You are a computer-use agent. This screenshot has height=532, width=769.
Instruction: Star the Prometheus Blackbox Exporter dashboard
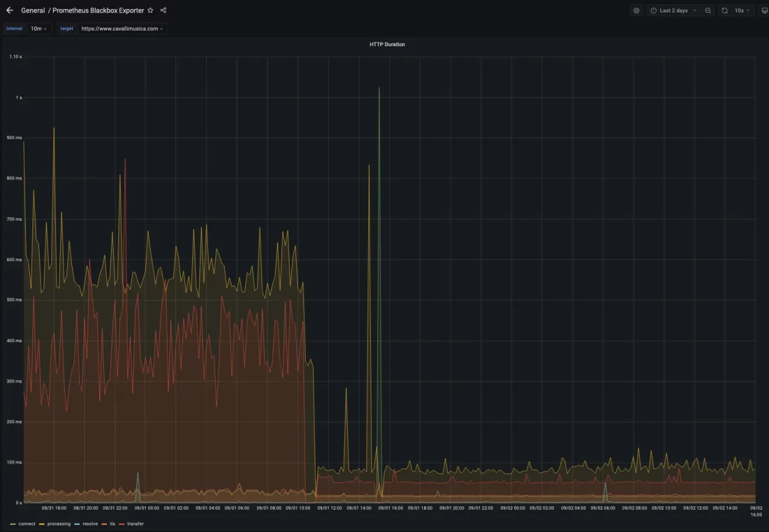pyautogui.click(x=150, y=10)
